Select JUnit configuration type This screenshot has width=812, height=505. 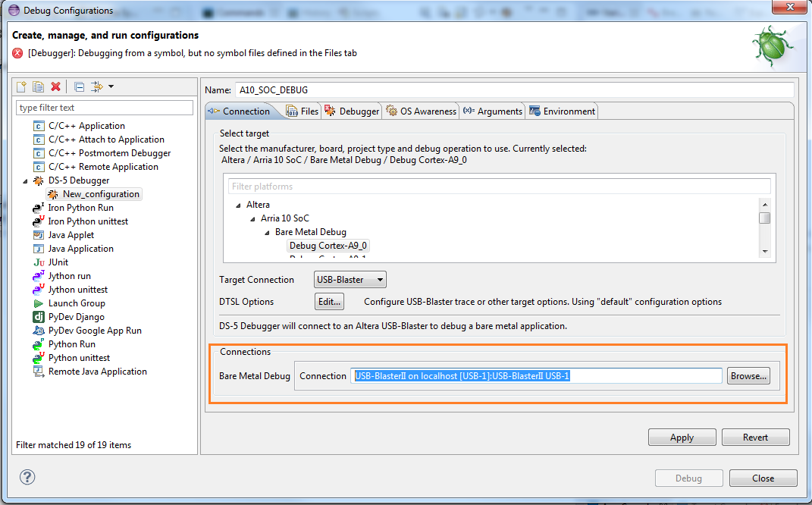[58, 262]
